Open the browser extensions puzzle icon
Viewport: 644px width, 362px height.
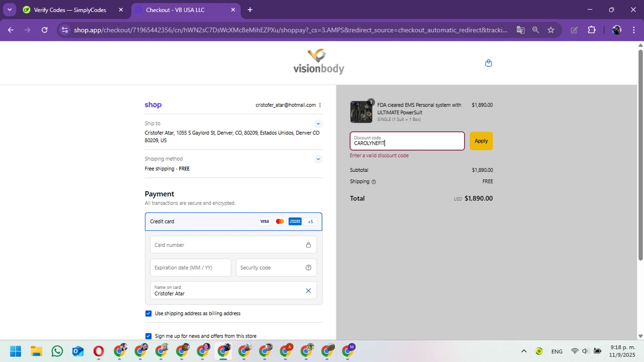click(592, 30)
